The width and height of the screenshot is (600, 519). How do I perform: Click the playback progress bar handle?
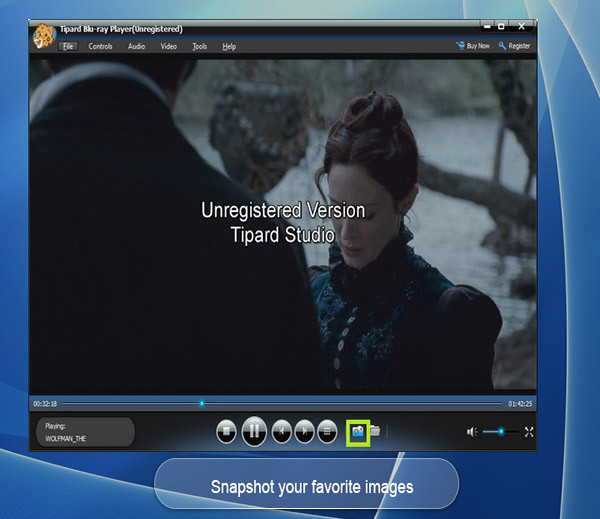click(x=202, y=403)
